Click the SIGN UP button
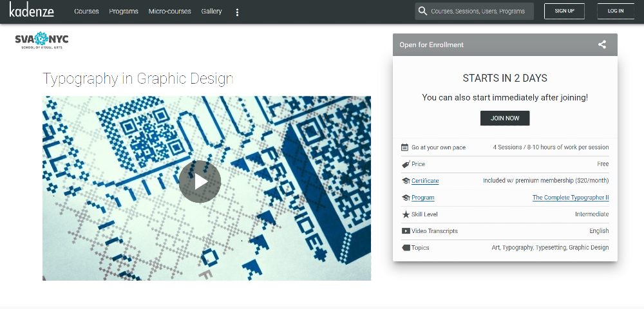The image size is (644, 309). 564,11
